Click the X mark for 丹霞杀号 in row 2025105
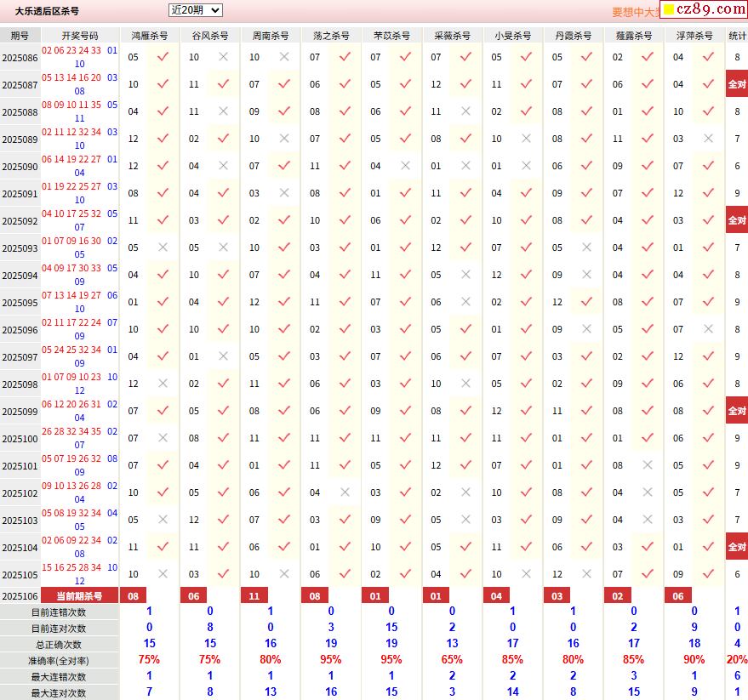Viewport: 748px width, 700px height. 587,573
